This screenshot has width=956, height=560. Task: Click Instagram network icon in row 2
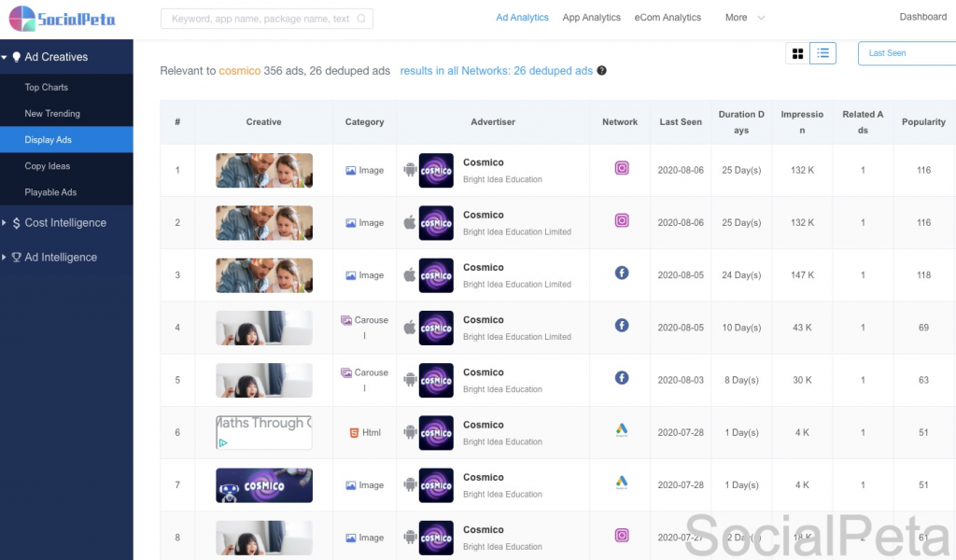[x=621, y=220]
